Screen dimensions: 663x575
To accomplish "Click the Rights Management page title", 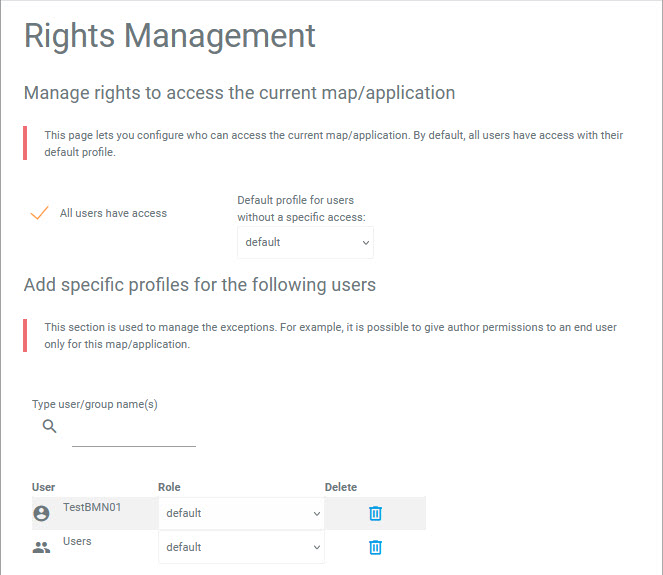I will [170, 36].
